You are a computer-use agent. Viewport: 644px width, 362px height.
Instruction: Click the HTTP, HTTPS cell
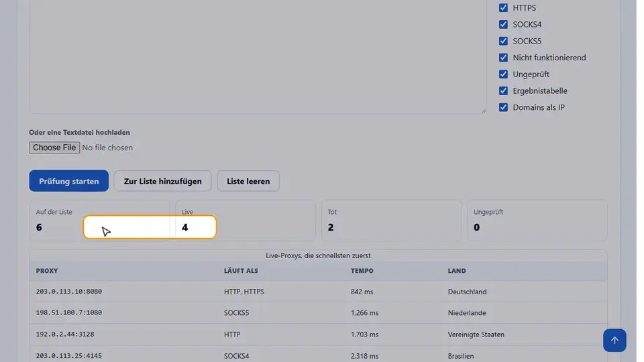point(244,292)
